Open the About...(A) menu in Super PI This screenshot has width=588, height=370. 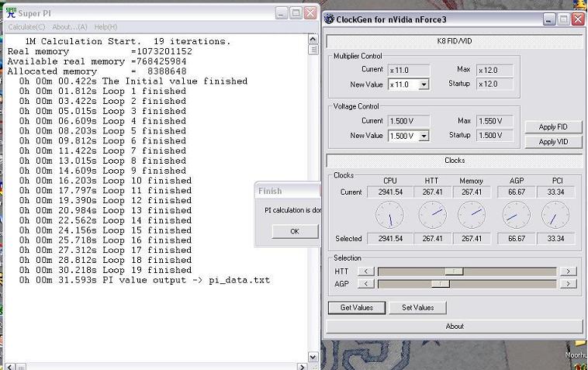tap(70, 27)
